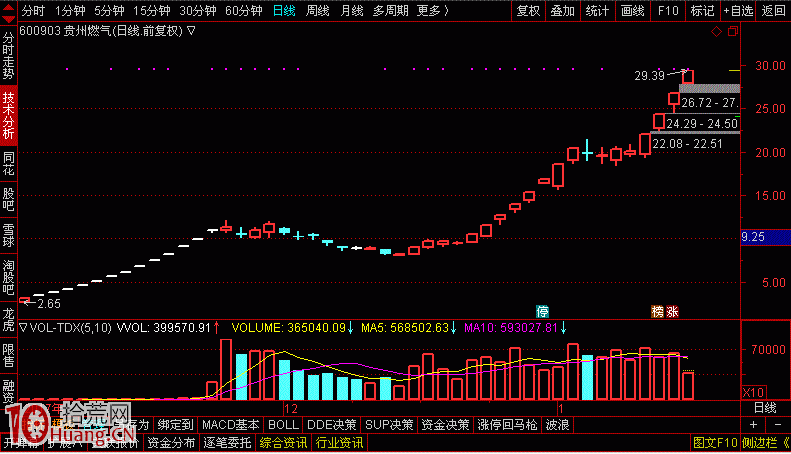Open the 行业资讯 bottom tab
This screenshot has width=791, height=454.
coord(339,443)
